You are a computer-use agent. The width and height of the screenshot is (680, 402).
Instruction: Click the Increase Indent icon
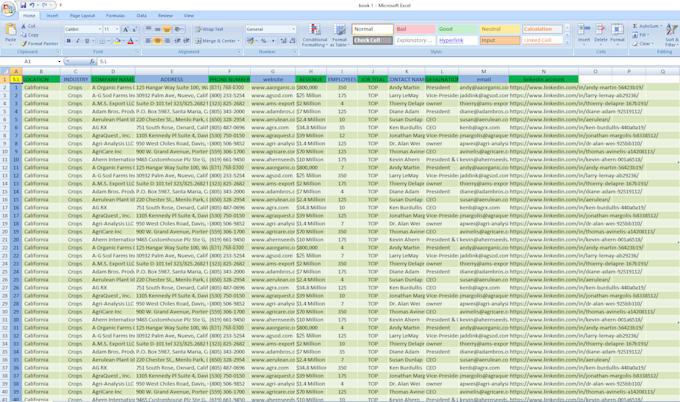[186, 41]
